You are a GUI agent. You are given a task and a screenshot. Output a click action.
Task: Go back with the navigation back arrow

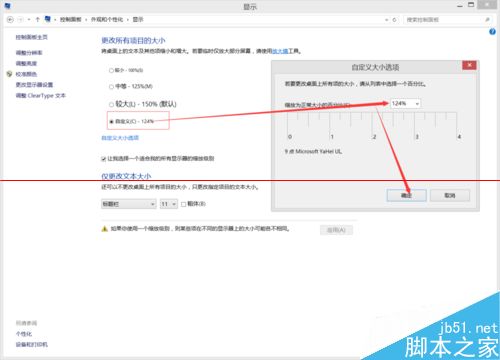tap(10, 20)
